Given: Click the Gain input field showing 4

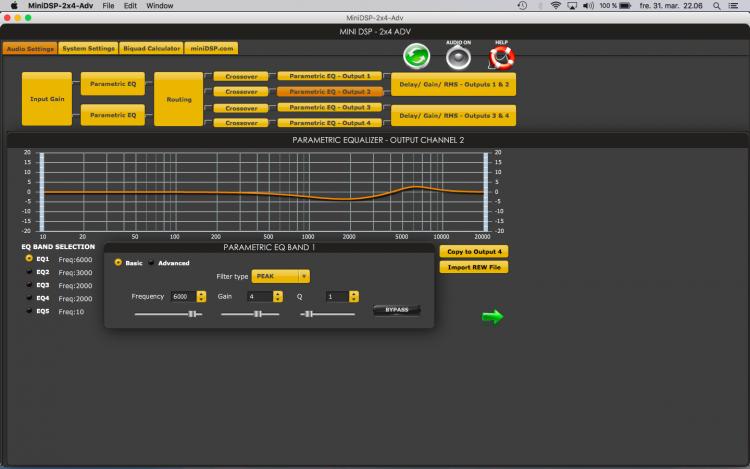Looking at the screenshot, I should tap(260, 296).
